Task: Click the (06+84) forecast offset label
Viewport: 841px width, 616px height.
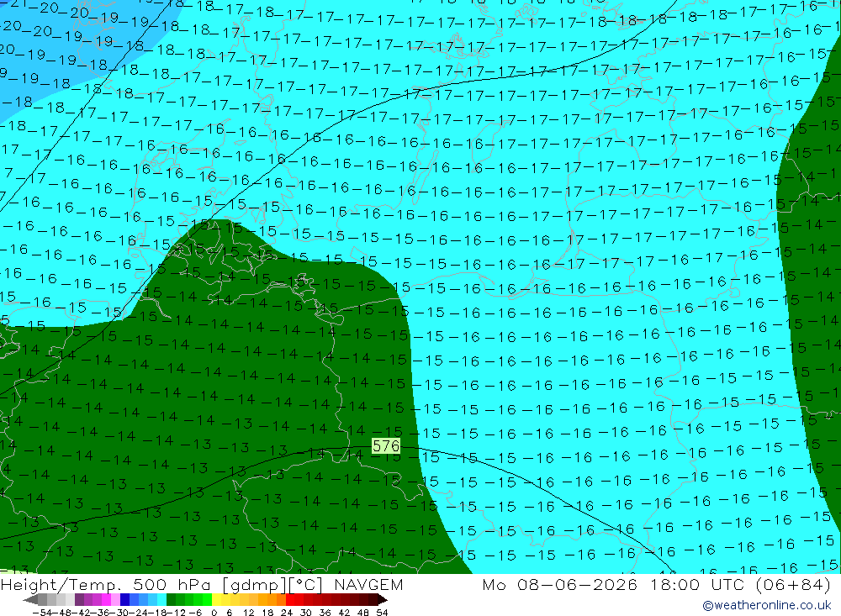Action: [794, 584]
